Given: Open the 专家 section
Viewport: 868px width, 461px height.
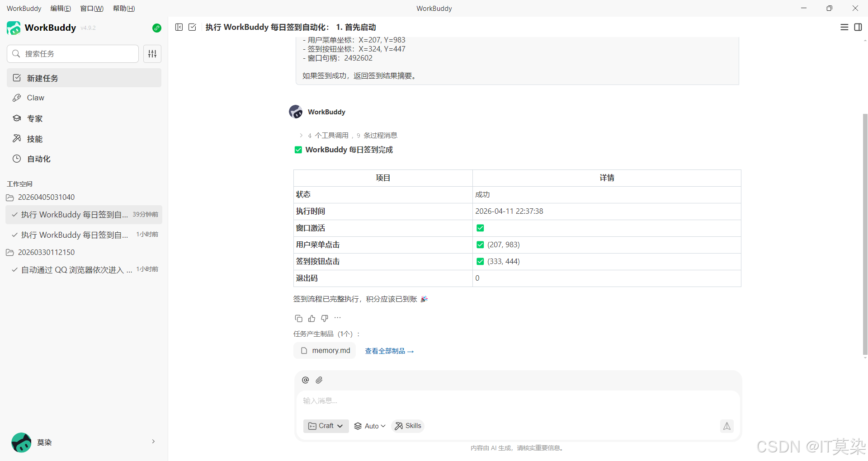Looking at the screenshot, I should (x=84, y=118).
